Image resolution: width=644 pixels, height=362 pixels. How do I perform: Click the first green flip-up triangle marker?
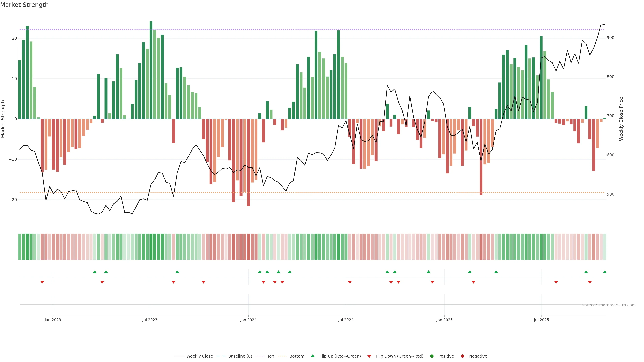coord(94,272)
